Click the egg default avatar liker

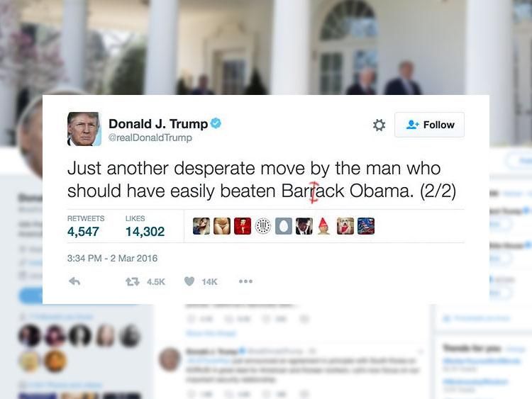tap(284, 226)
